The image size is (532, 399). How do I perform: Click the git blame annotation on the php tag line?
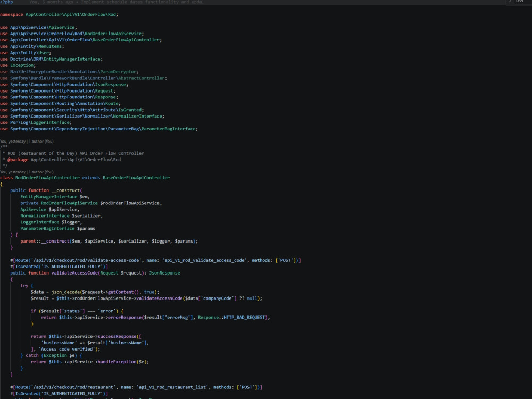pos(117,2)
